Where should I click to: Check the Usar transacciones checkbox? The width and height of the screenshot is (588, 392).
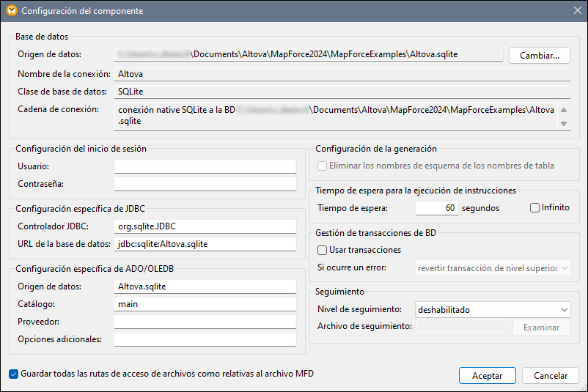click(x=323, y=251)
